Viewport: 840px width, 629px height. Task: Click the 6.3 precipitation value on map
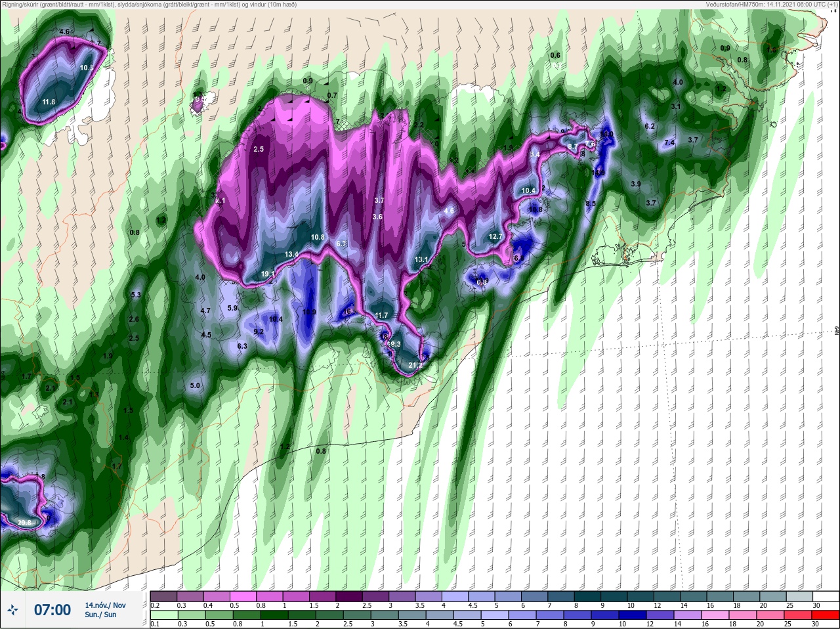[x=242, y=346]
